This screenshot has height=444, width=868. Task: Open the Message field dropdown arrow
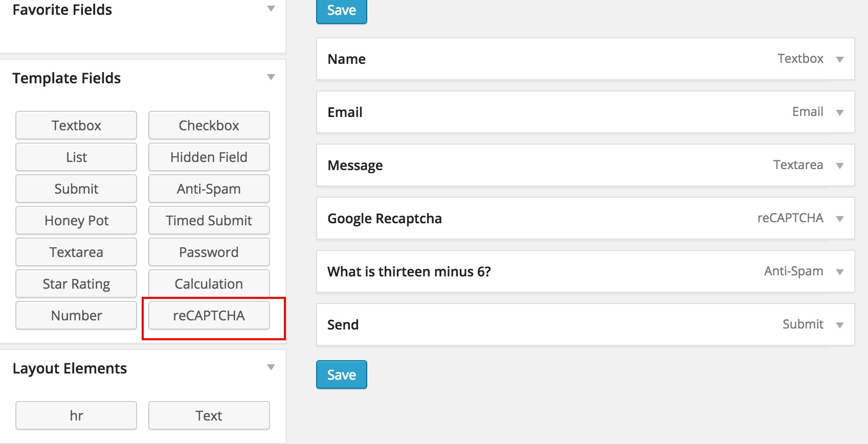pos(839,166)
